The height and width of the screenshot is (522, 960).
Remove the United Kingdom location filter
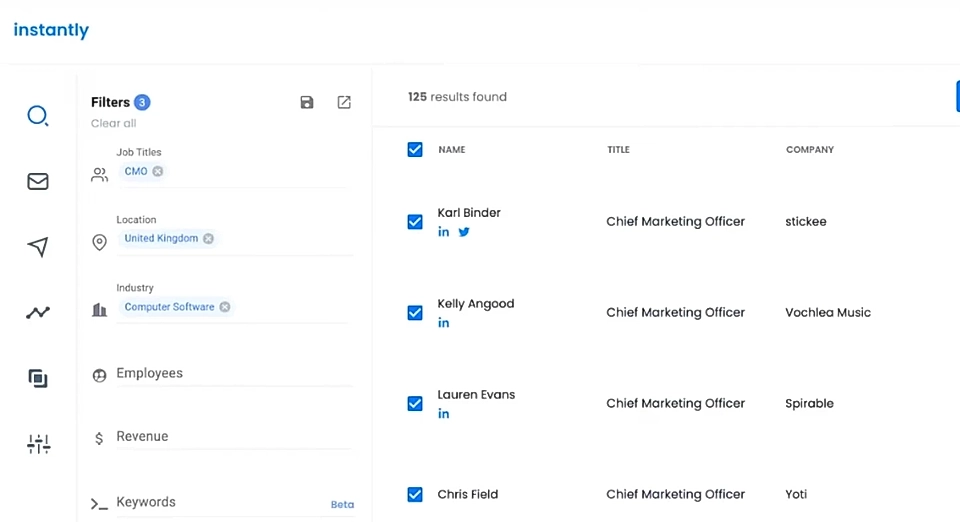point(208,238)
